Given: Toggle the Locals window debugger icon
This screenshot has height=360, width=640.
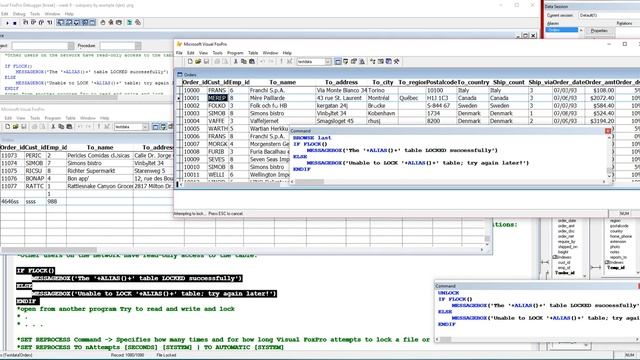Looking at the screenshot, I should pyautogui.click(x=76, y=23).
